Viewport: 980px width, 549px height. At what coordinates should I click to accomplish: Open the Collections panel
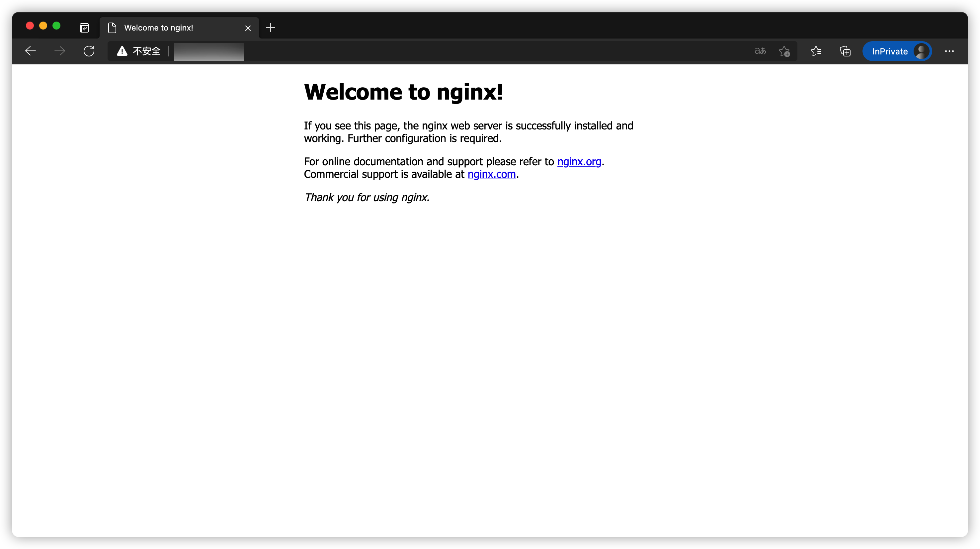click(x=845, y=51)
